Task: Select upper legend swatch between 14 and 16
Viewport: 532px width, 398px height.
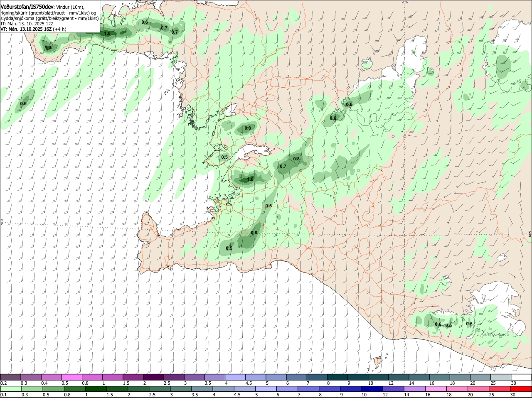Action: (420, 377)
